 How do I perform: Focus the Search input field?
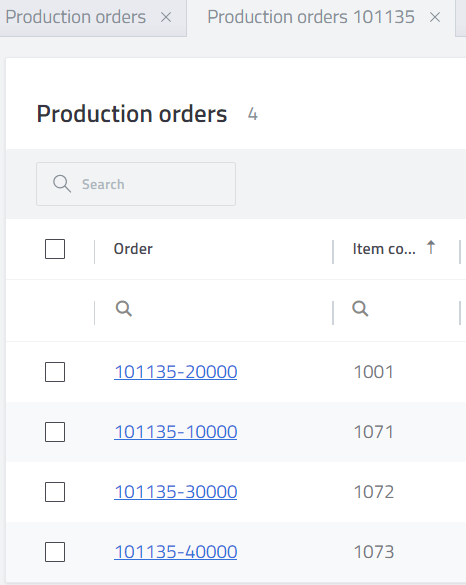136,184
